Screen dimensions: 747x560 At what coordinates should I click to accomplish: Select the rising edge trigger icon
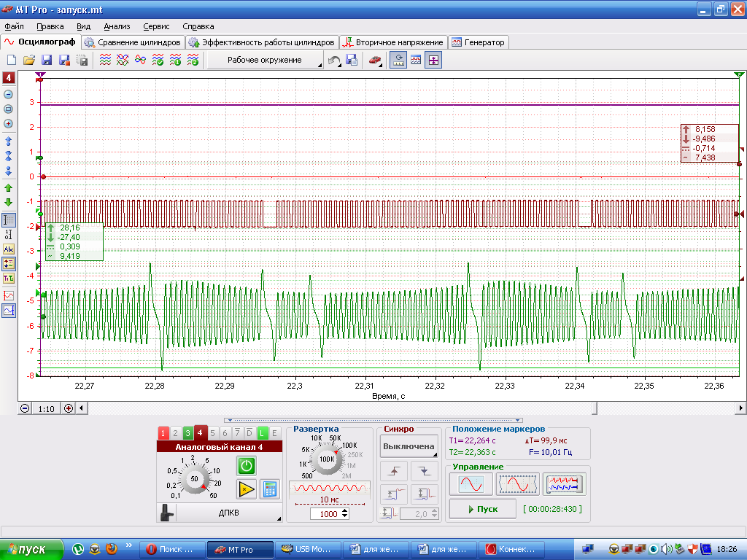[393, 472]
